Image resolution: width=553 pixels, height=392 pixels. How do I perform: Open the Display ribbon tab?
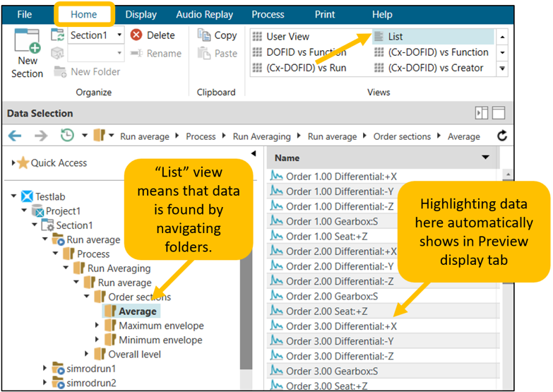141,14
